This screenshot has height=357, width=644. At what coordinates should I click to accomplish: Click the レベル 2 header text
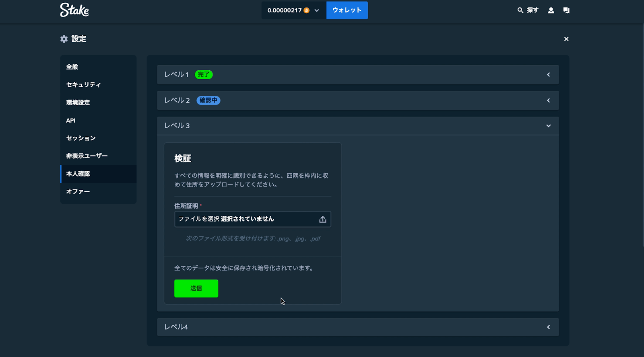[177, 101]
